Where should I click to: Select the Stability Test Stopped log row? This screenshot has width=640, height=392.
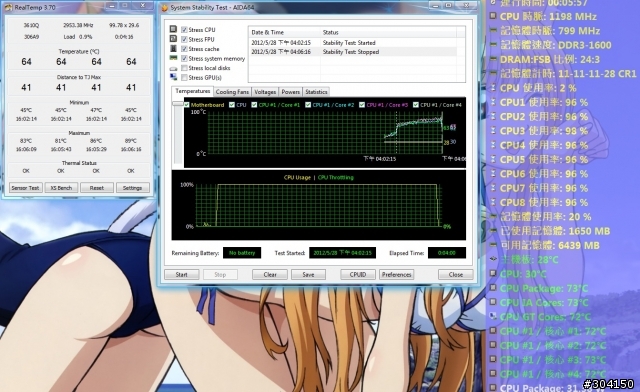pos(353,52)
